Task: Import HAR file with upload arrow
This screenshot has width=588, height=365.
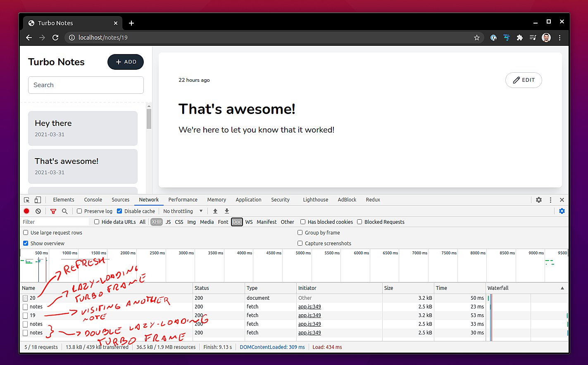Action: (215, 211)
